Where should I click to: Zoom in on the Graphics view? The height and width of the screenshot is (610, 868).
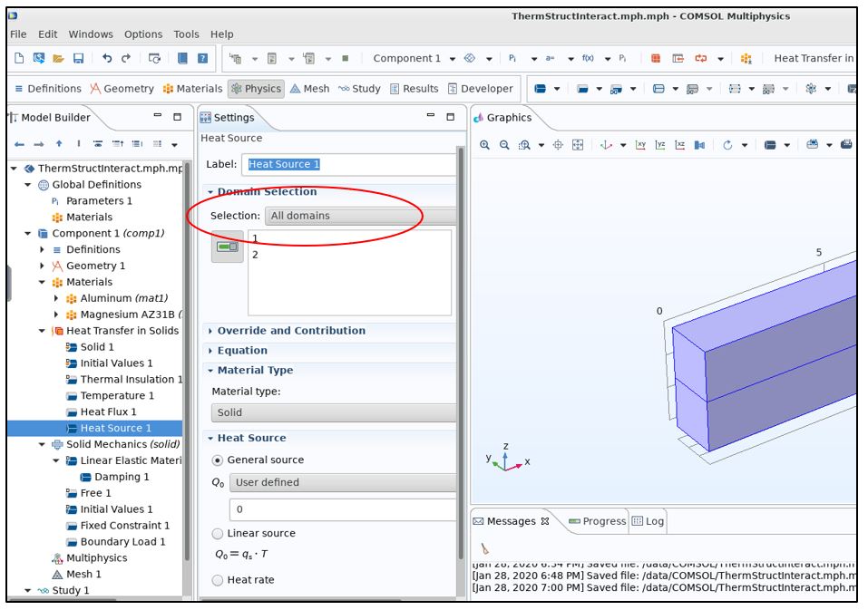click(484, 145)
